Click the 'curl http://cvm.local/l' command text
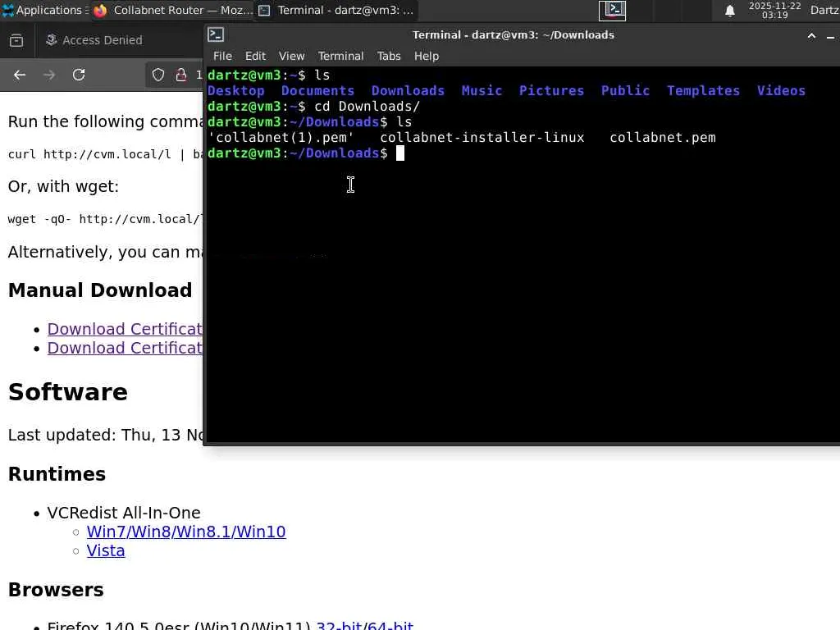 (x=89, y=155)
